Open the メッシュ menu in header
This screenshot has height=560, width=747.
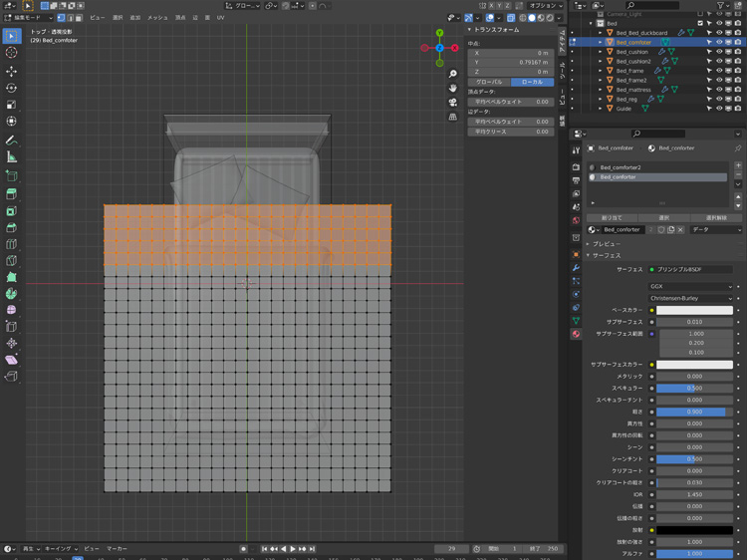click(157, 17)
